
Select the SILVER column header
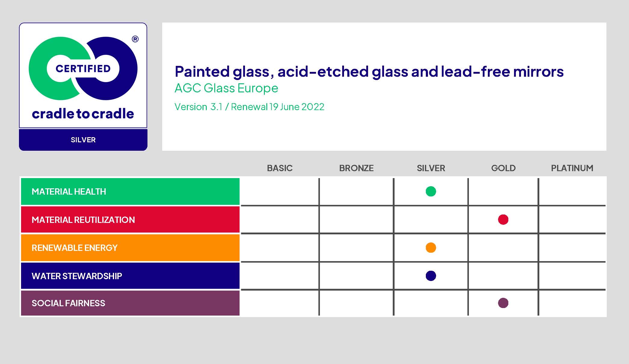click(431, 168)
